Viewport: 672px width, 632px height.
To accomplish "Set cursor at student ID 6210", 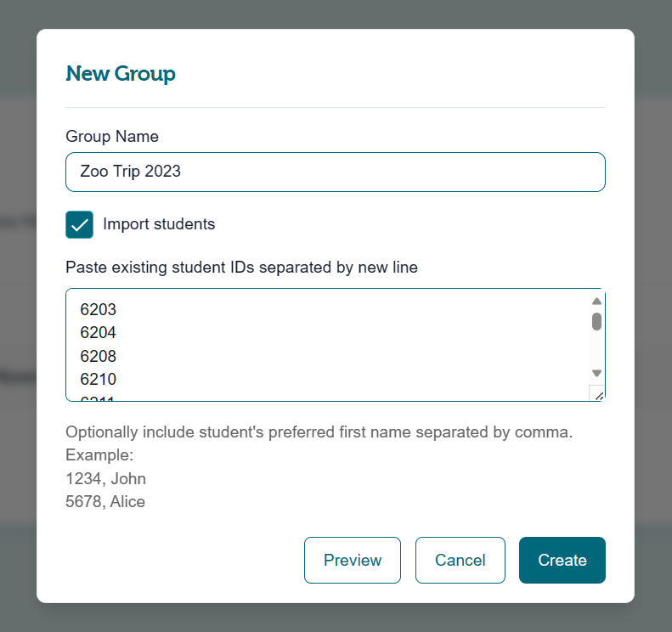I will [x=99, y=379].
